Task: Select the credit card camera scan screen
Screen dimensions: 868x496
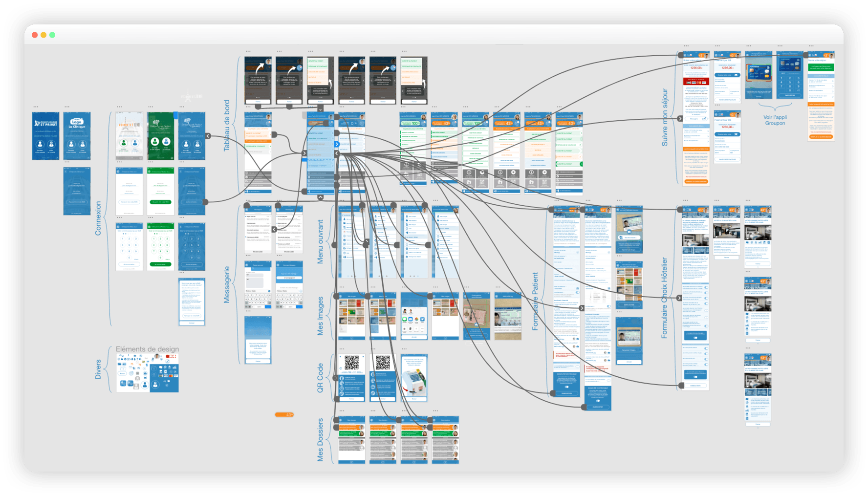Action: point(759,75)
